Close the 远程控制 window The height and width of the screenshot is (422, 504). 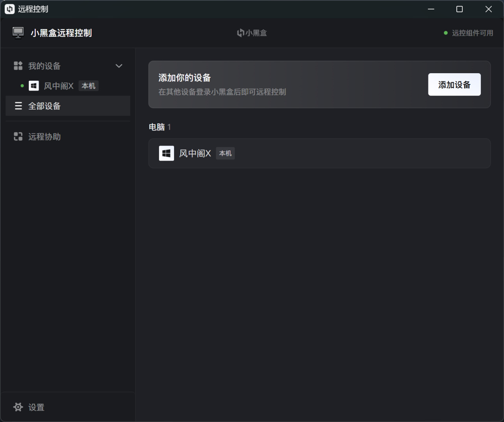pos(489,9)
